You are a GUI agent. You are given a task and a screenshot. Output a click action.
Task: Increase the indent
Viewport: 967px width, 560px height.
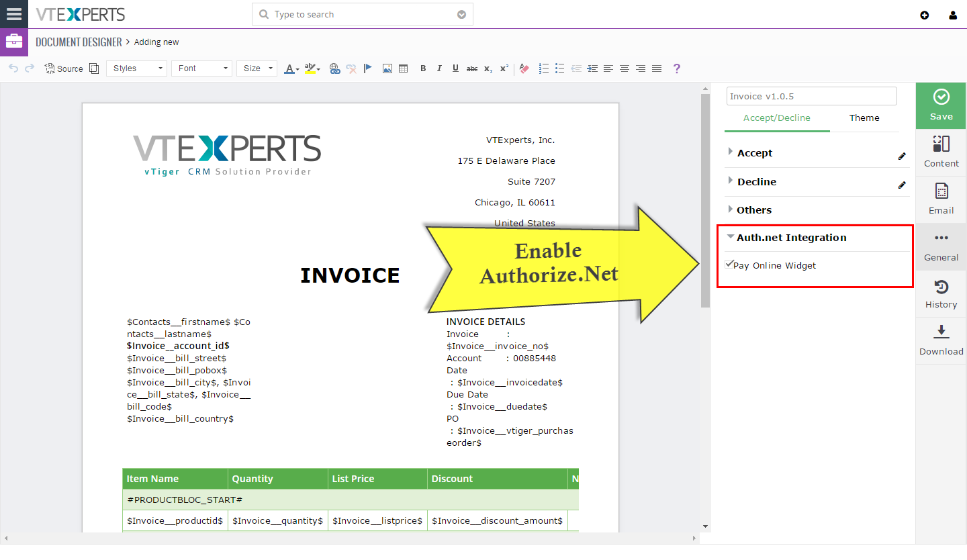(x=592, y=68)
